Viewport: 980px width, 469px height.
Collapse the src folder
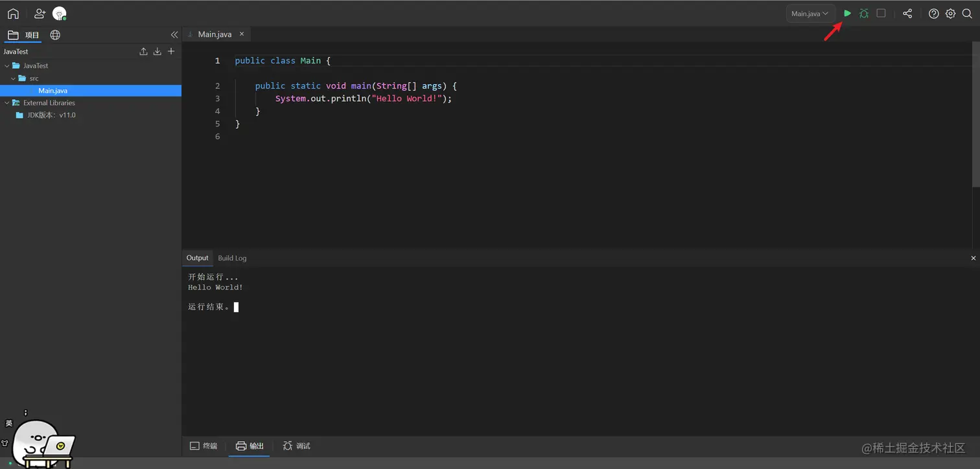coord(13,78)
